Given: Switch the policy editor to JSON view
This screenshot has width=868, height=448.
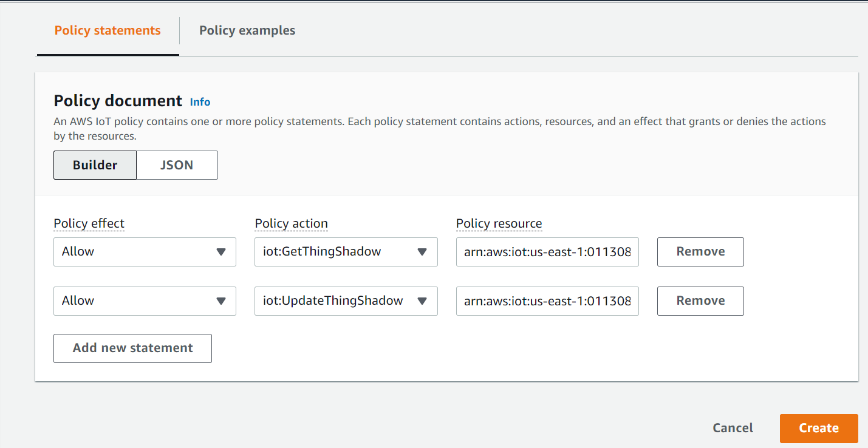Looking at the screenshot, I should [x=177, y=165].
